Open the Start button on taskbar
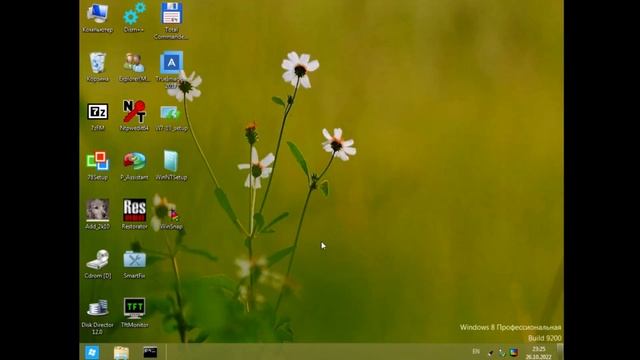Viewport: 640px width, 360px height. click(92, 352)
